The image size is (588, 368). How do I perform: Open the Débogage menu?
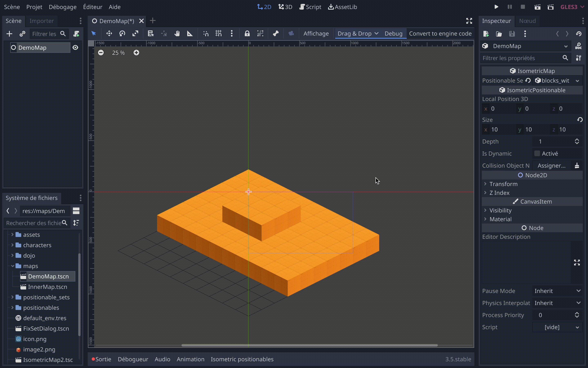pos(62,7)
